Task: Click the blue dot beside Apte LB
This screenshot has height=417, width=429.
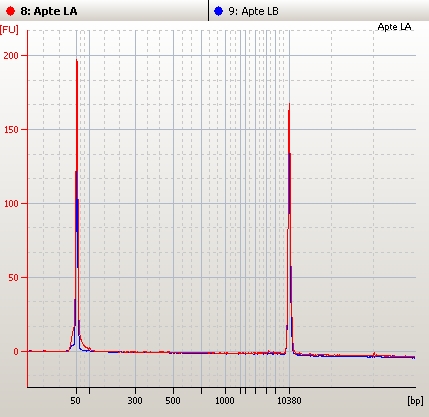Action: pos(218,11)
